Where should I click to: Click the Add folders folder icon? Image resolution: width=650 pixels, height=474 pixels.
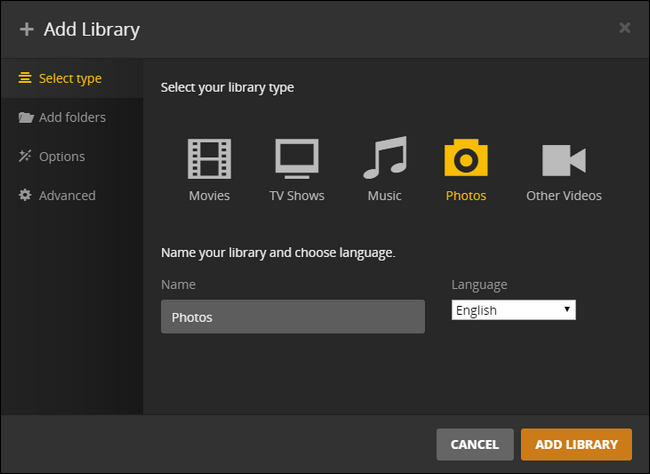25,117
